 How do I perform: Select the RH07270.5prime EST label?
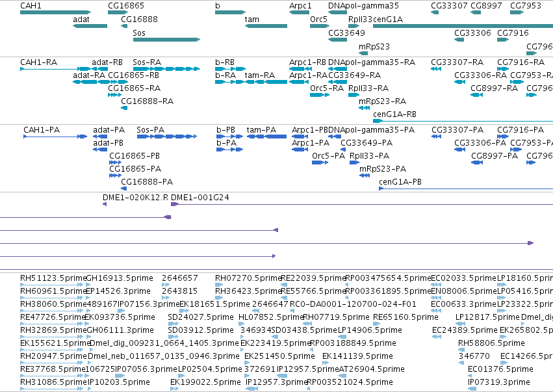point(248,278)
